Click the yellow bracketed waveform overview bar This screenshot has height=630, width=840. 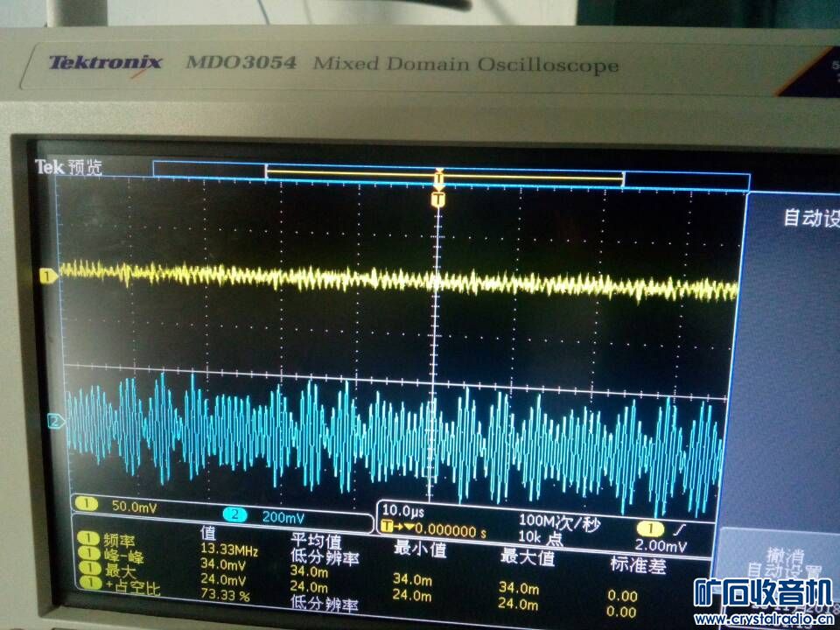444,175
